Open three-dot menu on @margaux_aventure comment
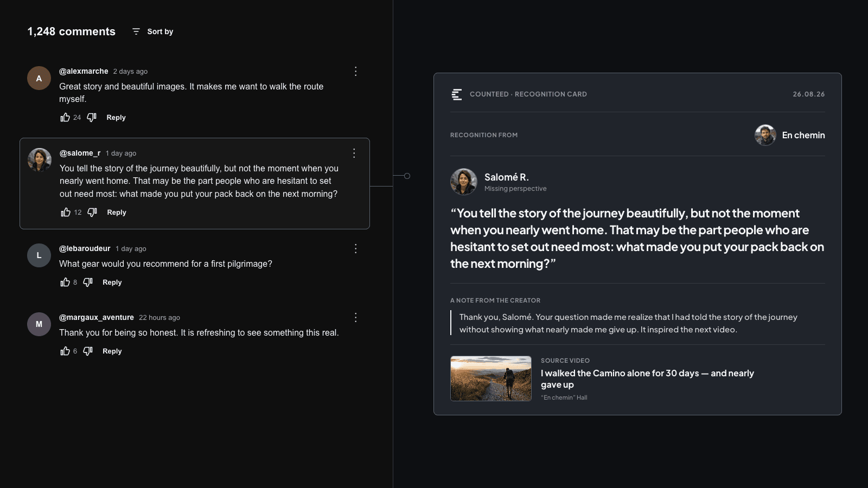Image resolution: width=868 pixels, height=488 pixels. pyautogui.click(x=355, y=317)
